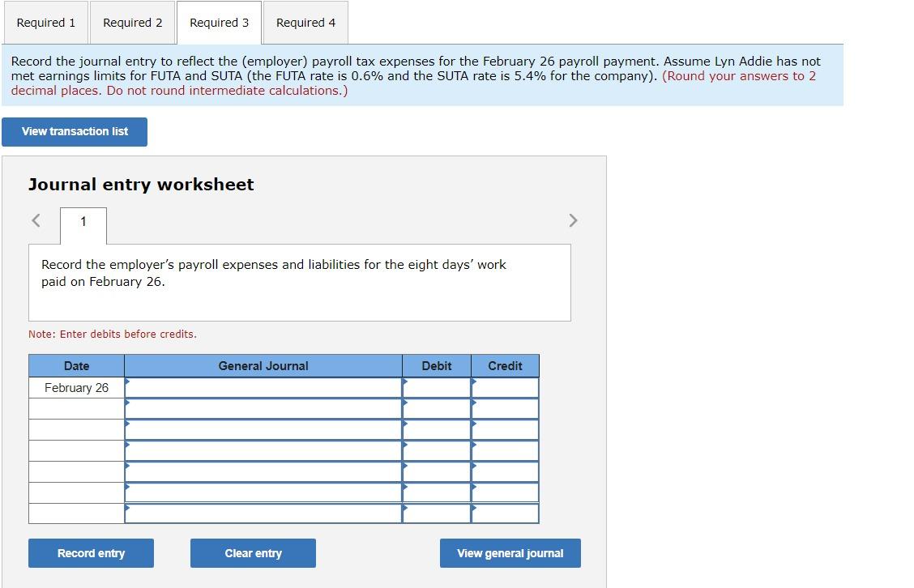Screen dimensions: 914x588
Task: Click the Credit column header
Action: coord(505,366)
